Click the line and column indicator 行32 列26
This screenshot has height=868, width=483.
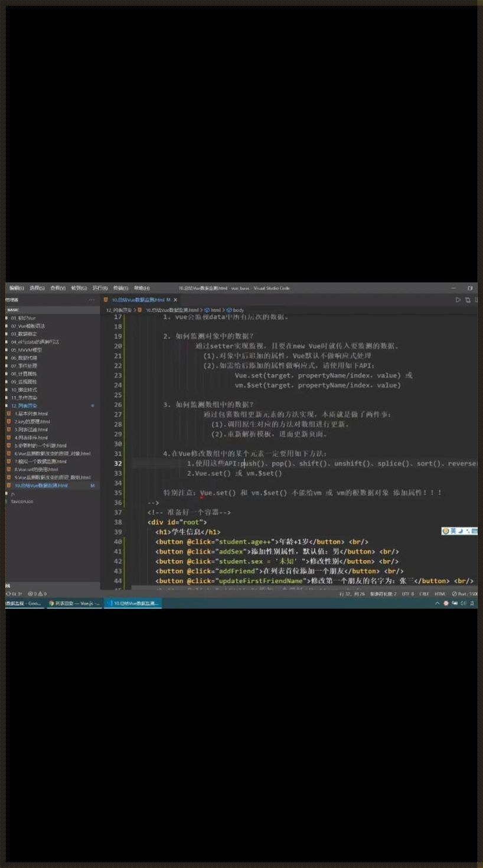pos(347,594)
